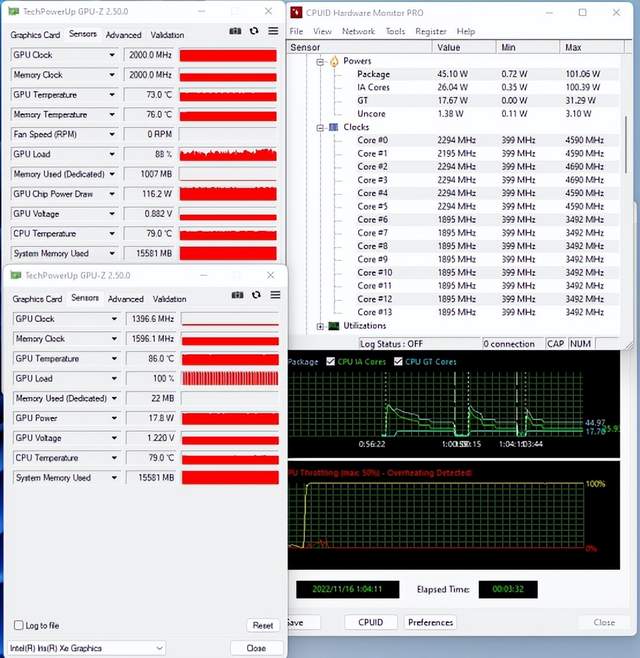Open the Intel Iris Xe Graphics GPU dropdown
Viewport: 640px width, 658px height.
click(86, 648)
